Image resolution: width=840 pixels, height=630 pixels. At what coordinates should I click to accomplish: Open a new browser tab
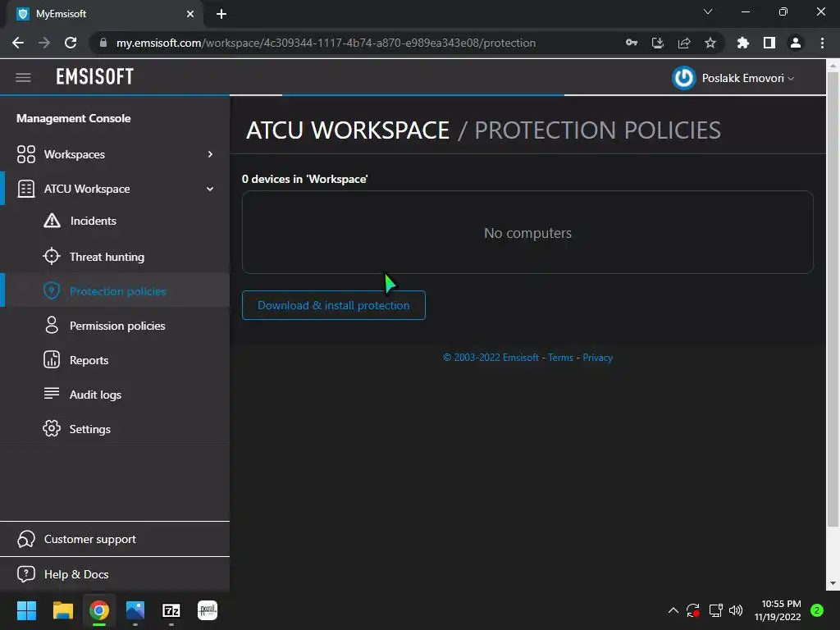pyautogui.click(x=221, y=14)
